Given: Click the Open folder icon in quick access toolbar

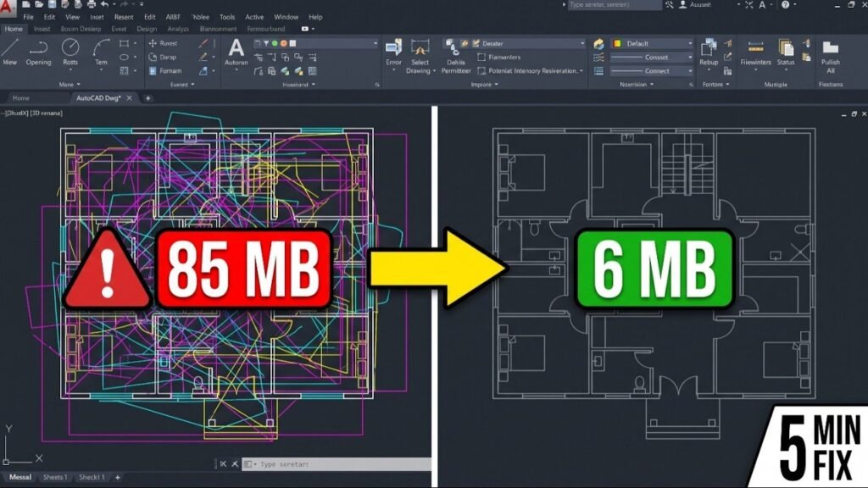Looking at the screenshot, I should point(39,4).
